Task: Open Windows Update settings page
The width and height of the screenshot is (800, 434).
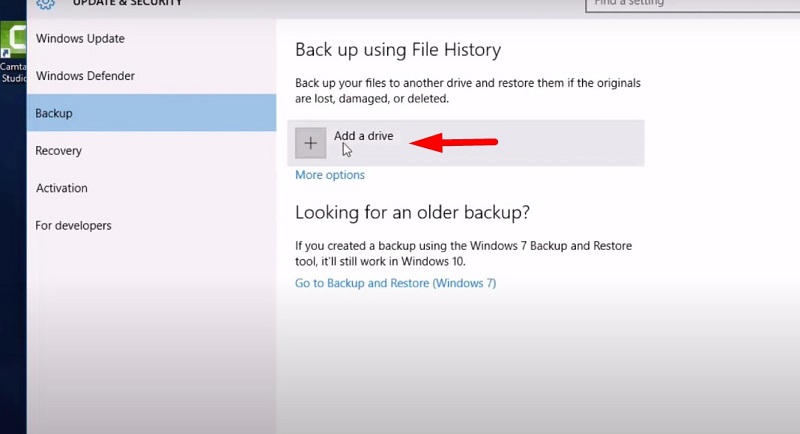Action: [80, 39]
